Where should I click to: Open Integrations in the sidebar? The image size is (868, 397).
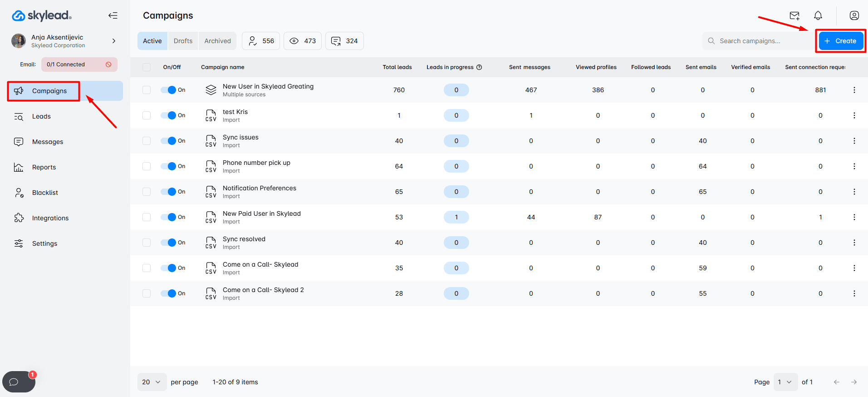pyautogui.click(x=50, y=218)
